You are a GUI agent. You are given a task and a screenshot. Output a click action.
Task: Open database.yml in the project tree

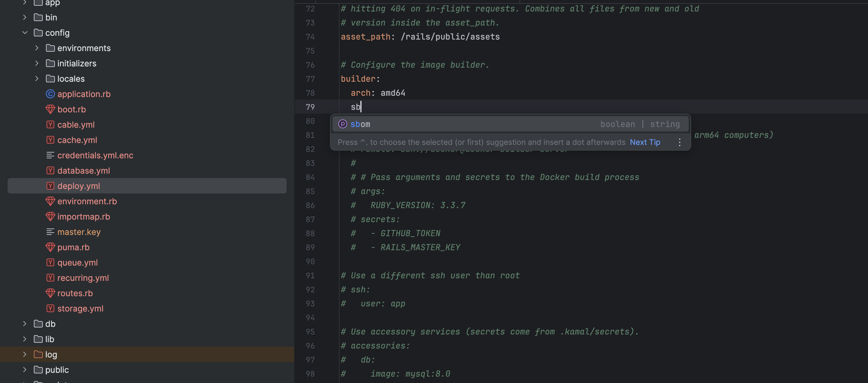84,171
